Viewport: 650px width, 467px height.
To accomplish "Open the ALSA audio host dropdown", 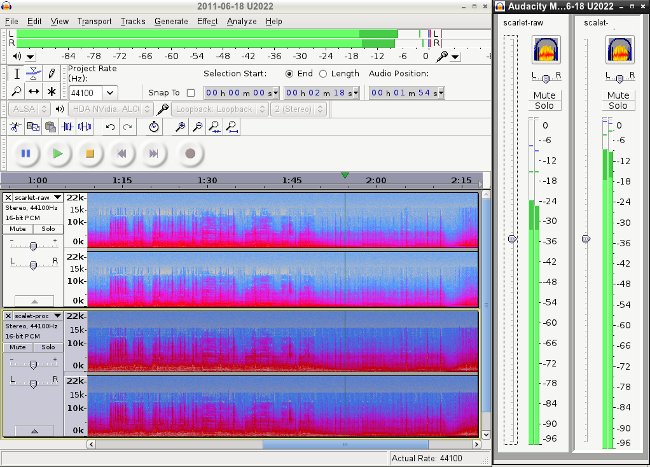I will coord(29,109).
